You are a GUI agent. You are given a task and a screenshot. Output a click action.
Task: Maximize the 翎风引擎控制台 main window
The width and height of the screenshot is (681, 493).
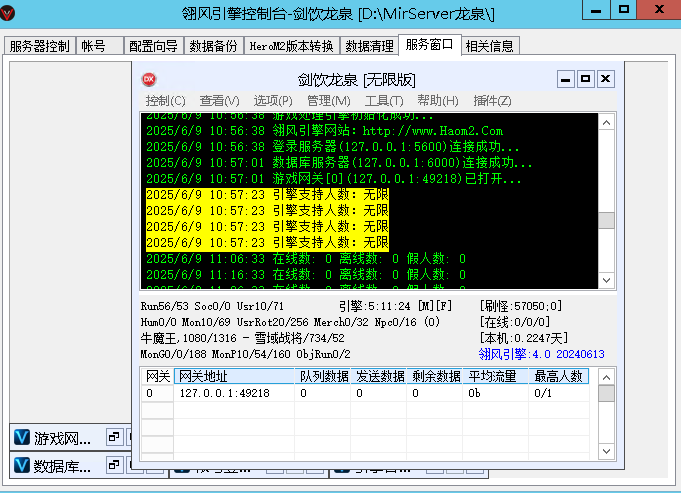click(x=624, y=10)
